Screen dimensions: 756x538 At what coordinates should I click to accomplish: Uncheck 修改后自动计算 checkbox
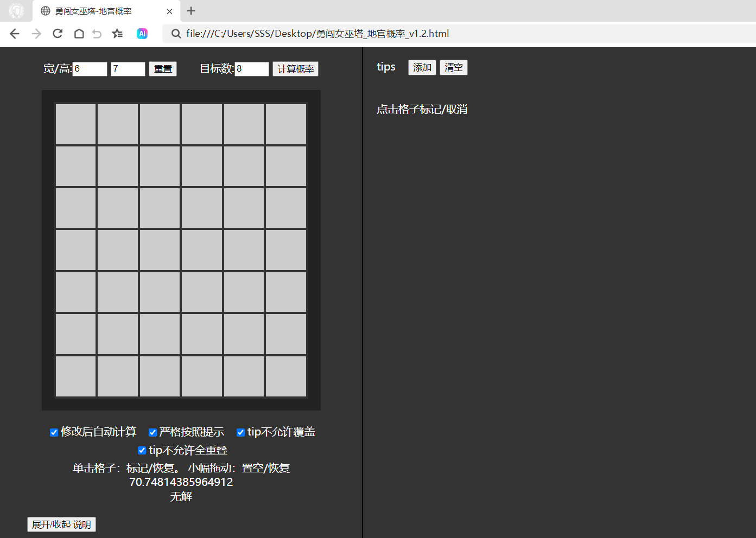(54, 432)
